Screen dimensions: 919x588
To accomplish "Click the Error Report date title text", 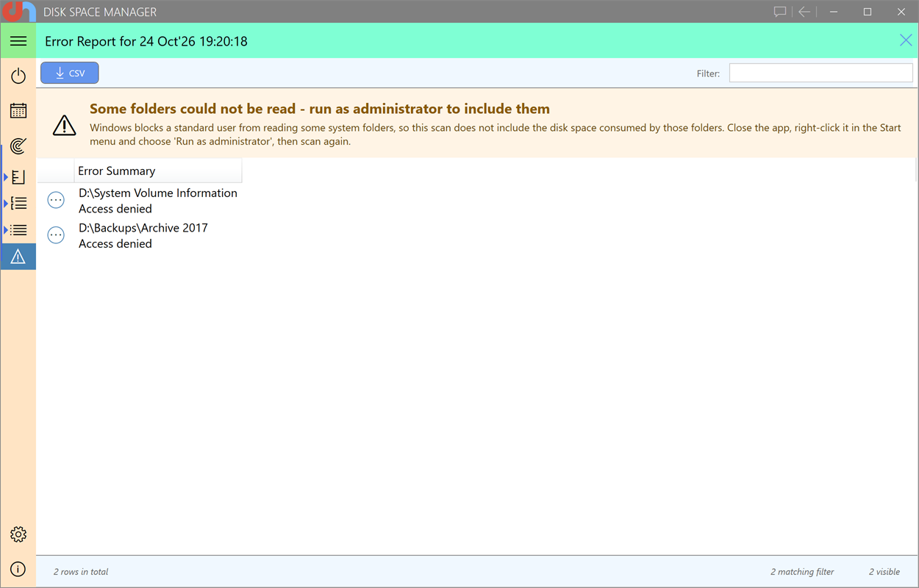I will [x=146, y=41].
